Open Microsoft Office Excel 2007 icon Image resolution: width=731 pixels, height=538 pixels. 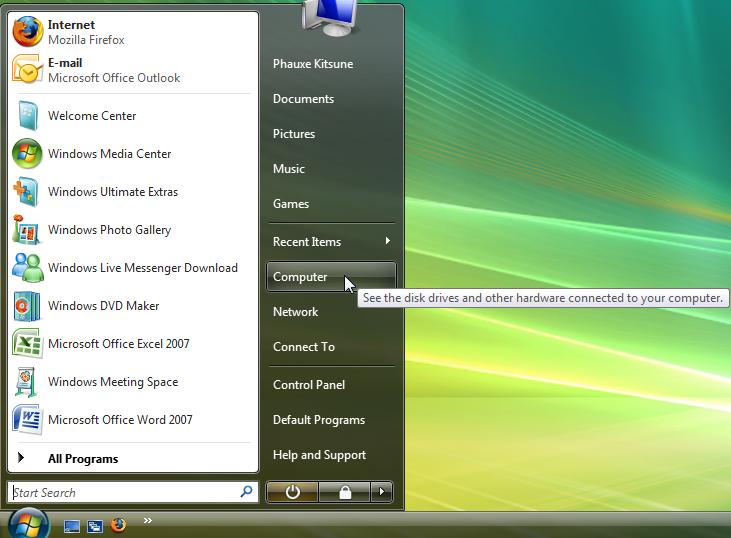[x=28, y=344]
